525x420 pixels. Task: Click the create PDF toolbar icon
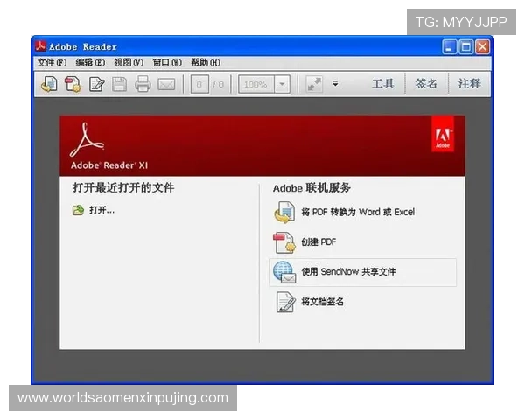tap(73, 84)
